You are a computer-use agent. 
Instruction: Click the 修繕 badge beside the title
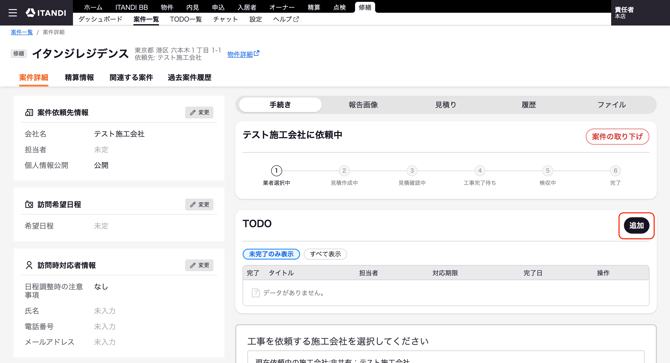click(19, 53)
